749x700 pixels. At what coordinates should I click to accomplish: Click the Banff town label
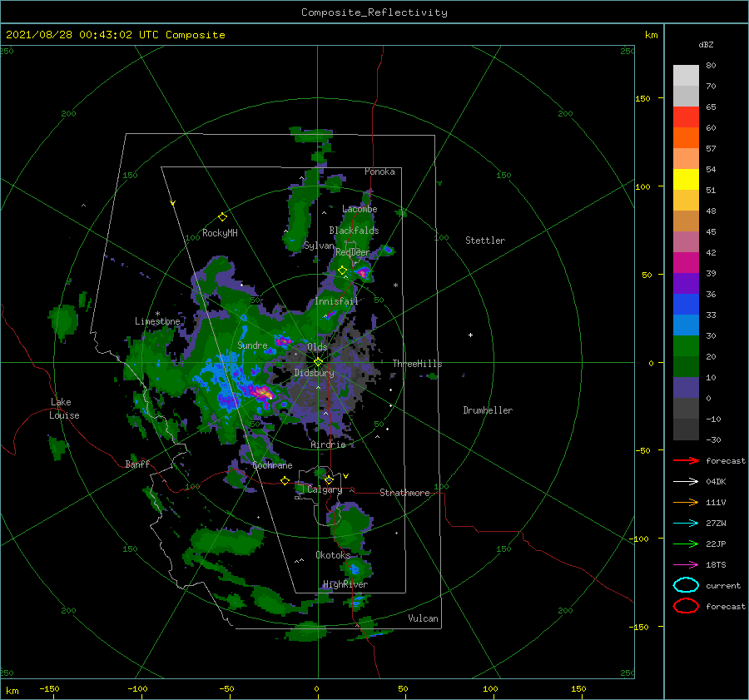(137, 464)
